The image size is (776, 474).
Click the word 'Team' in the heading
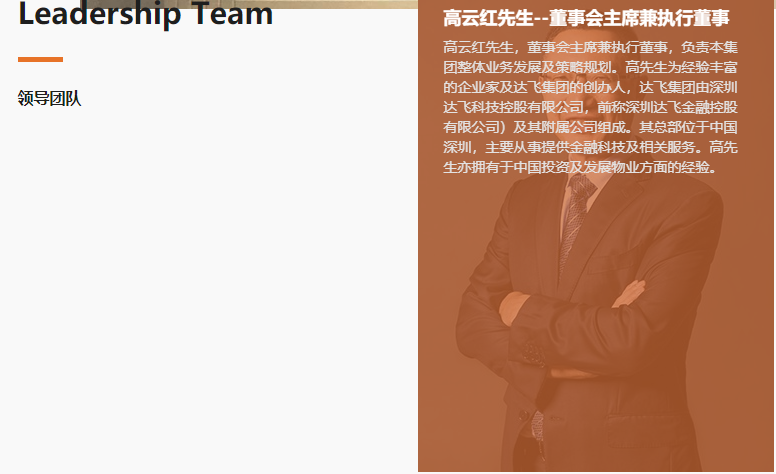(x=233, y=14)
